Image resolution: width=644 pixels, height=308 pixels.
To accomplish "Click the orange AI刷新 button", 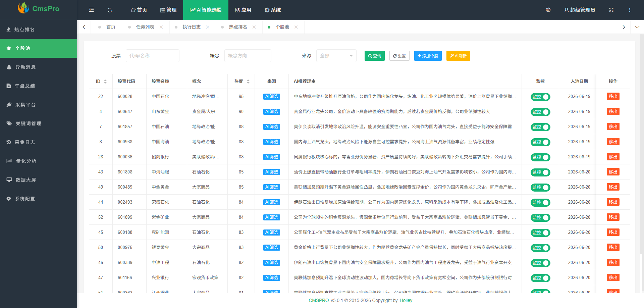I will pyautogui.click(x=458, y=56).
